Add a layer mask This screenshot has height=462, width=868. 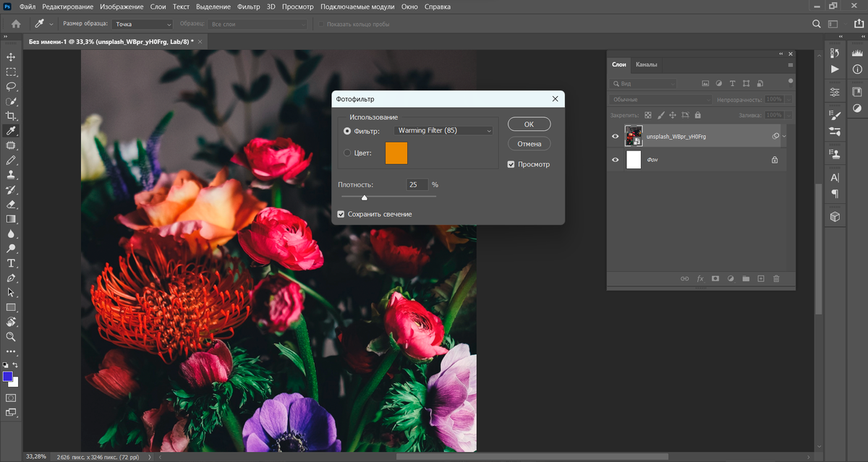point(715,278)
